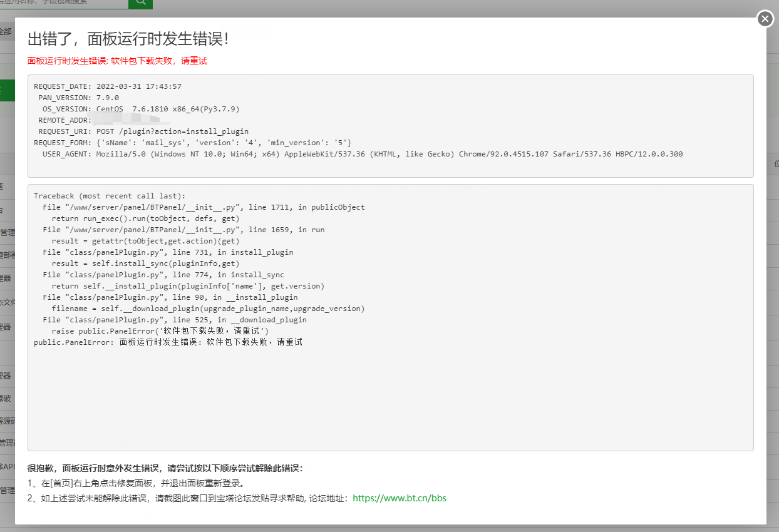
Task: Click the "filename = self.__download_plugin" code line
Action: click(208, 309)
